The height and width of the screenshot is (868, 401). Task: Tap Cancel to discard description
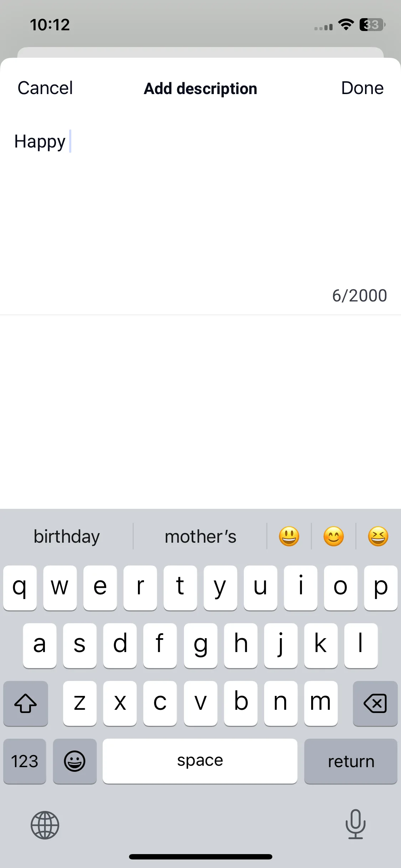click(x=45, y=88)
